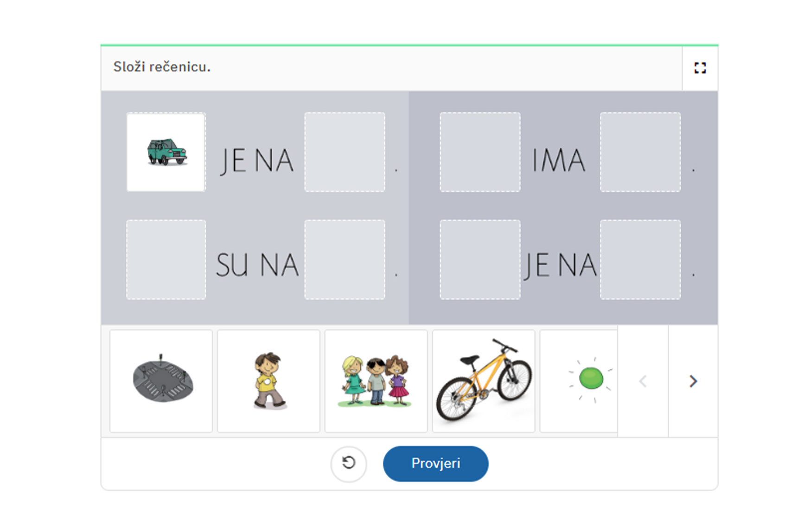Click empty slot after bottom-right JE NA
The height and width of the screenshot is (532, 810).
tap(640, 260)
